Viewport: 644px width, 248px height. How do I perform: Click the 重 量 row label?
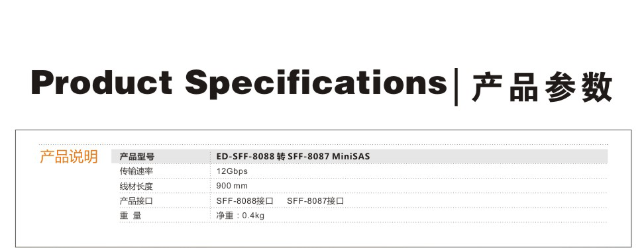131,216
